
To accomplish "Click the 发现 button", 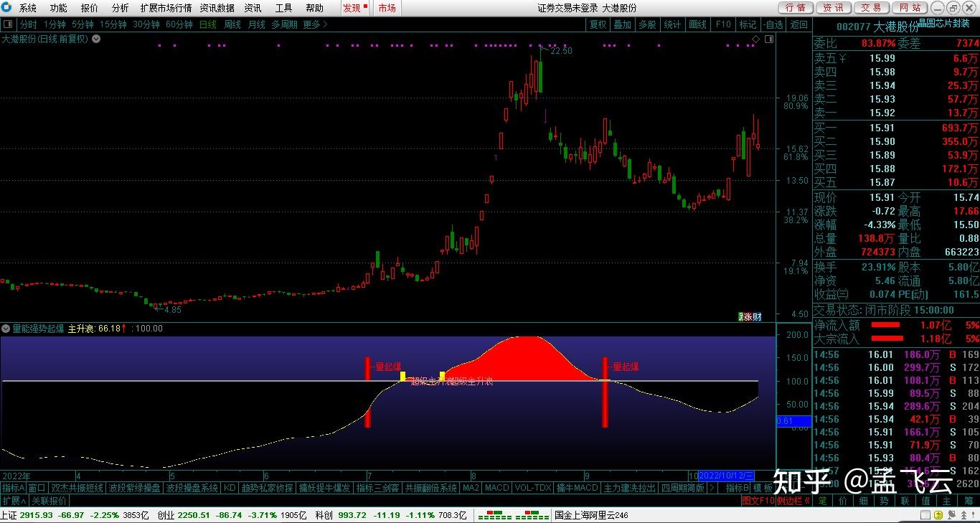I will pos(354,8).
